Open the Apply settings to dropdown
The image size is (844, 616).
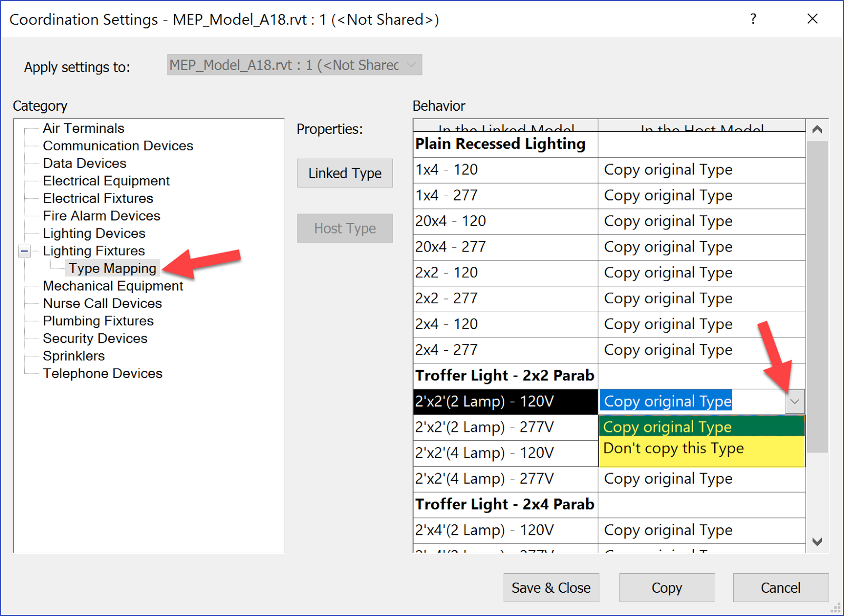(x=411, y=64)
